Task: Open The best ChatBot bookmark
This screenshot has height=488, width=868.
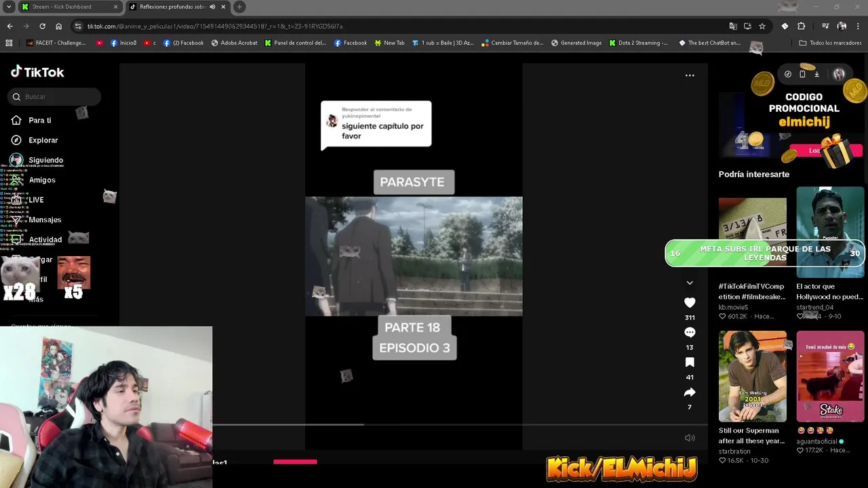Action: [709, 43]
